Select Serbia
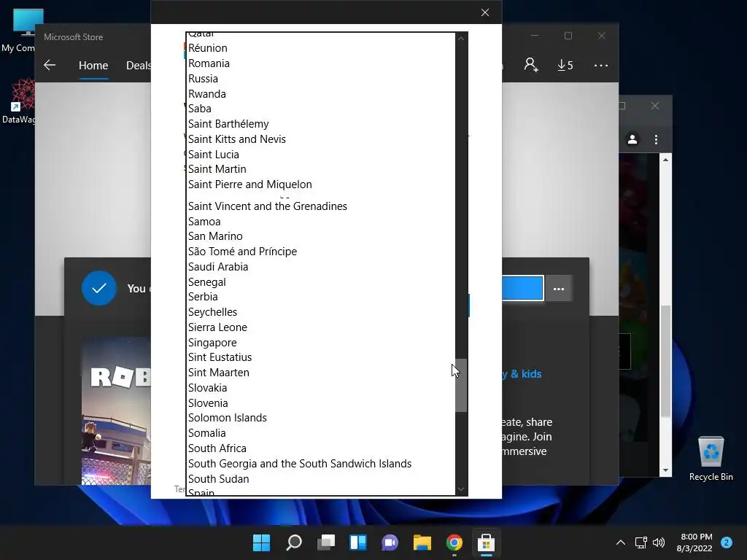Image resolution: width=747 pixels, height=560 pixels. [320, 297]
